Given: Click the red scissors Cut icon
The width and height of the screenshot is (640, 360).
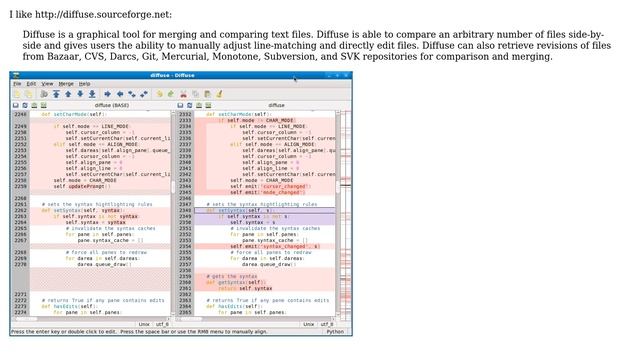Looking at the screenshot, I should 183,94.
